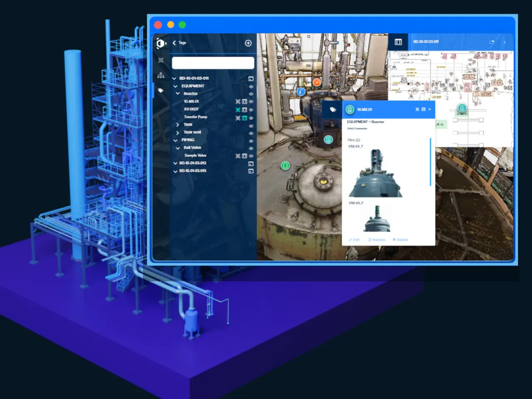Toggle EQUIPMENT visibility eye
This screenshot has height=399, width=532.
click(x=251, y=87)
